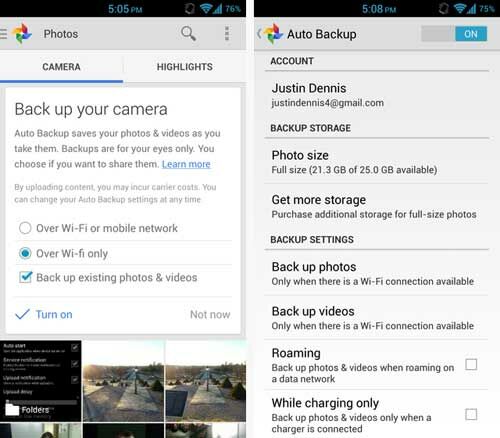Follow the Learn more link
This screenshot has width=500, height=438.
(x=186, y=164)
